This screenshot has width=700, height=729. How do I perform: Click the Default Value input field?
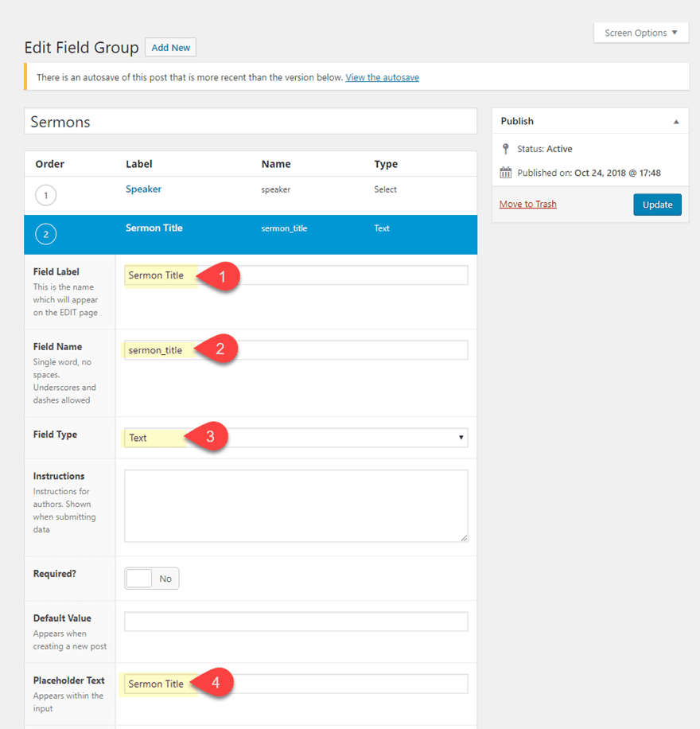click(x=296, y=622)
